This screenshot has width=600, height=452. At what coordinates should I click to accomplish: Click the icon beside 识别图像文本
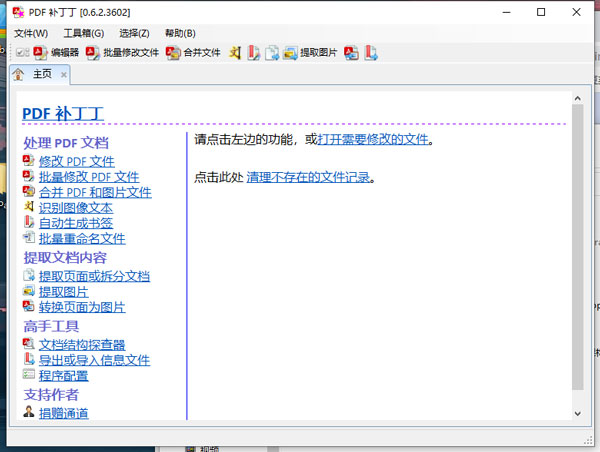coord(29,208)
